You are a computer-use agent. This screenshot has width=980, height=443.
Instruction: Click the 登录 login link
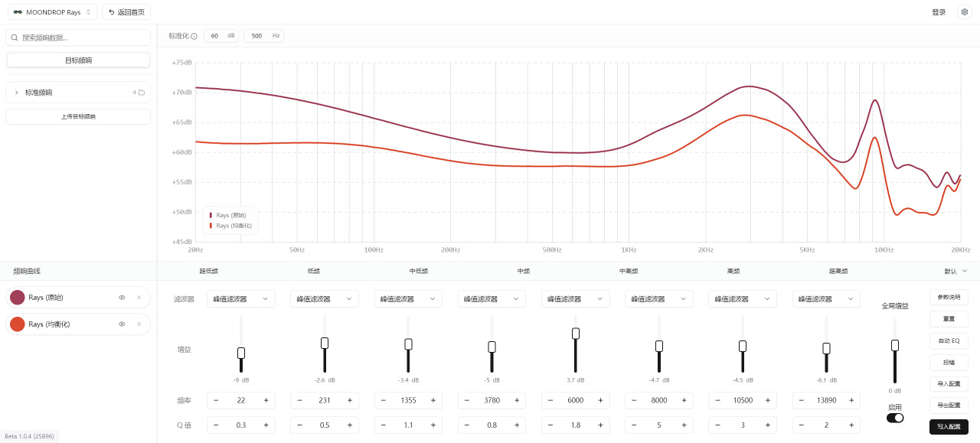coord(939,12)
